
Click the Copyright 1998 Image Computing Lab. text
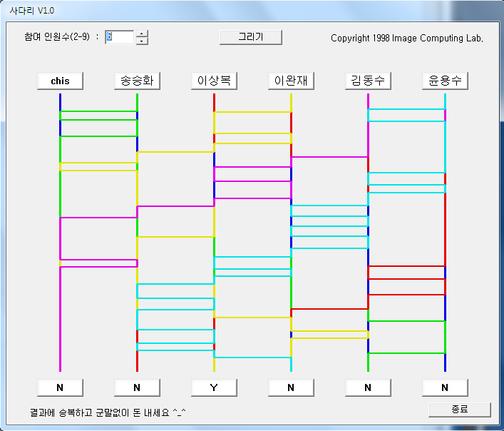(x=407, y=39)
